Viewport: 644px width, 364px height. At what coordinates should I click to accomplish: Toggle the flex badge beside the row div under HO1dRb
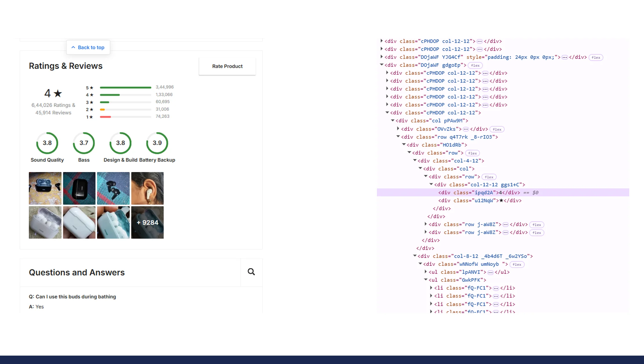coord(472,153)
